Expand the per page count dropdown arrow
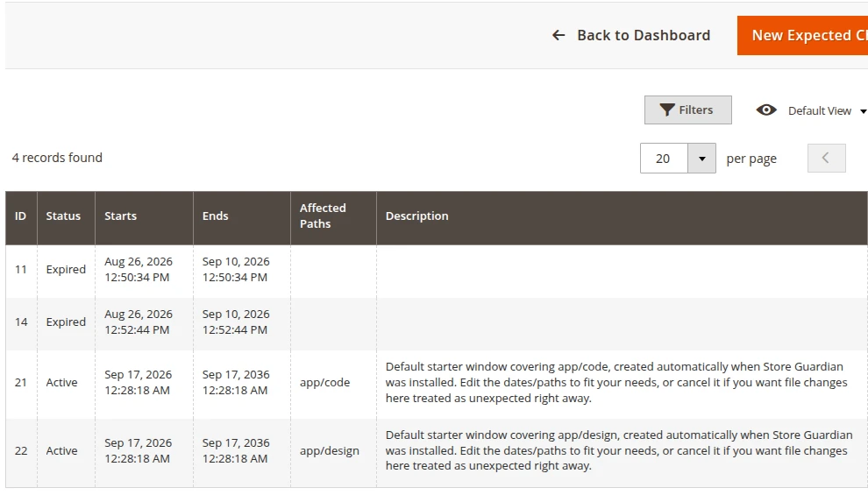The image size is (868, 495). coord(702,159)
